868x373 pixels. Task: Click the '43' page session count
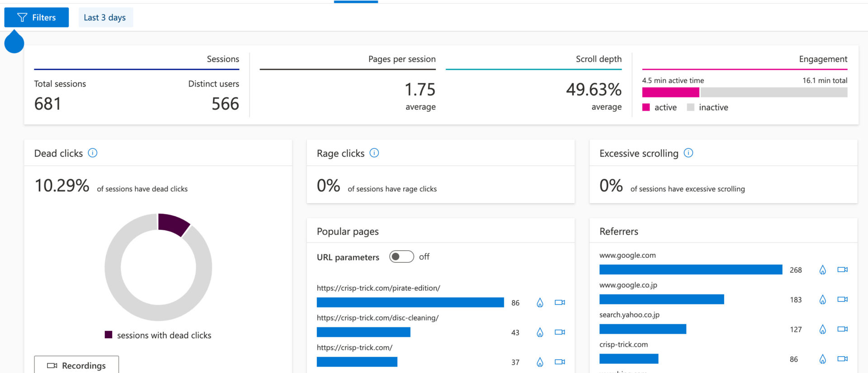point(515,333)
